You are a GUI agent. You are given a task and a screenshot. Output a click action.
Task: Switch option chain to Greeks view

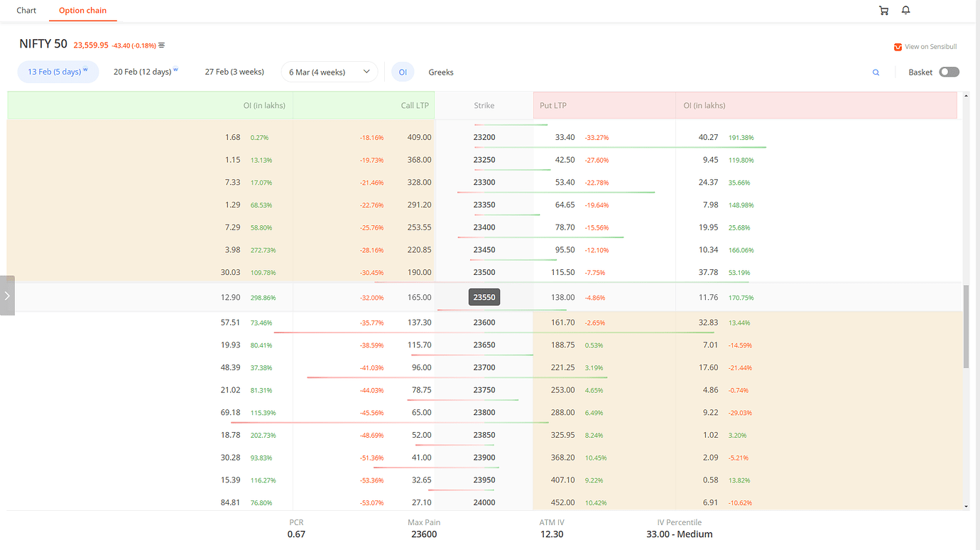point(440,72)
